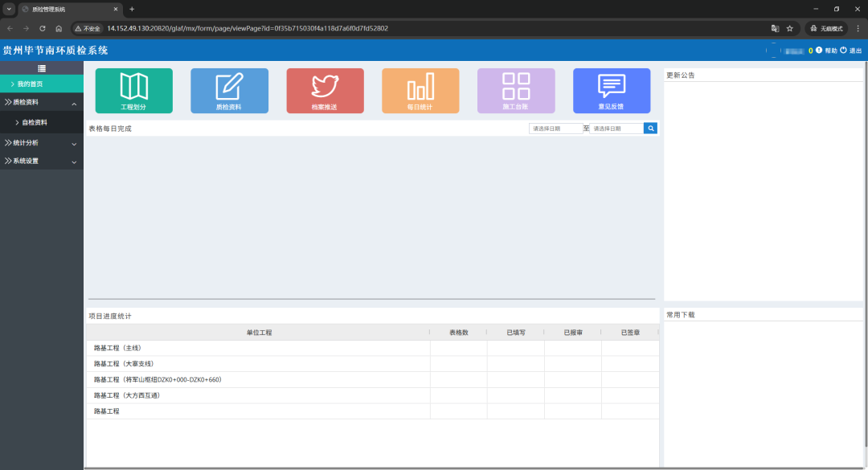Click the 帮助 link text
This screenshot has width=868, height=470.
click(x=831, y=51)
